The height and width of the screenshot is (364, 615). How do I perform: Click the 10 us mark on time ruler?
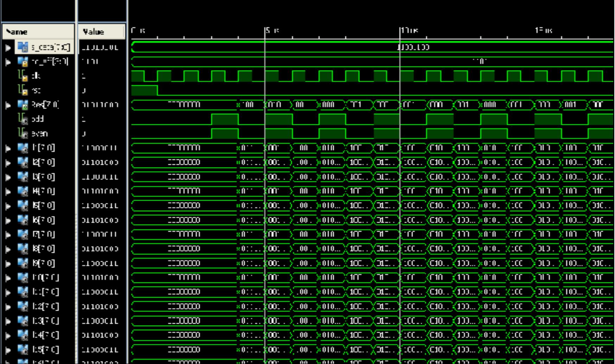410,31
